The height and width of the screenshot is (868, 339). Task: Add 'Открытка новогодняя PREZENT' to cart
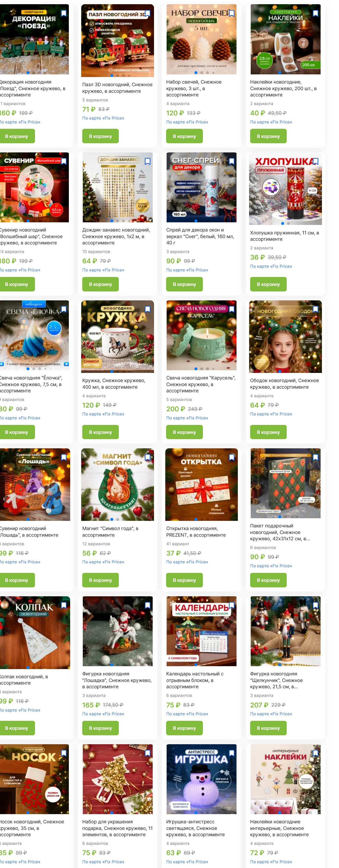point(184,580)
